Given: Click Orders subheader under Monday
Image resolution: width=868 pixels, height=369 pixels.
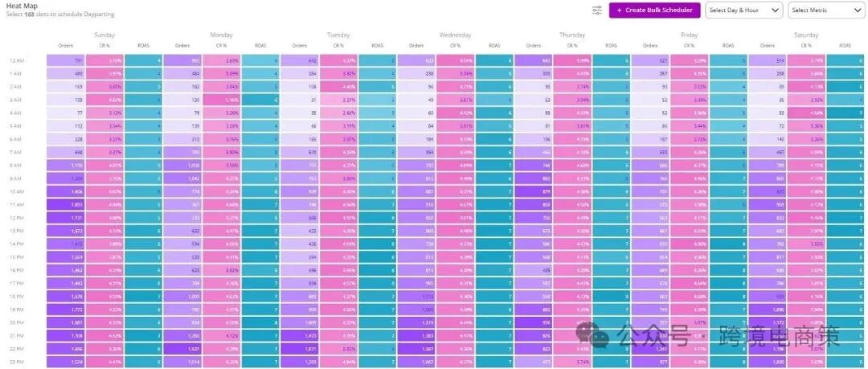Looking at the screenshot, I should [x=182, y=46].
